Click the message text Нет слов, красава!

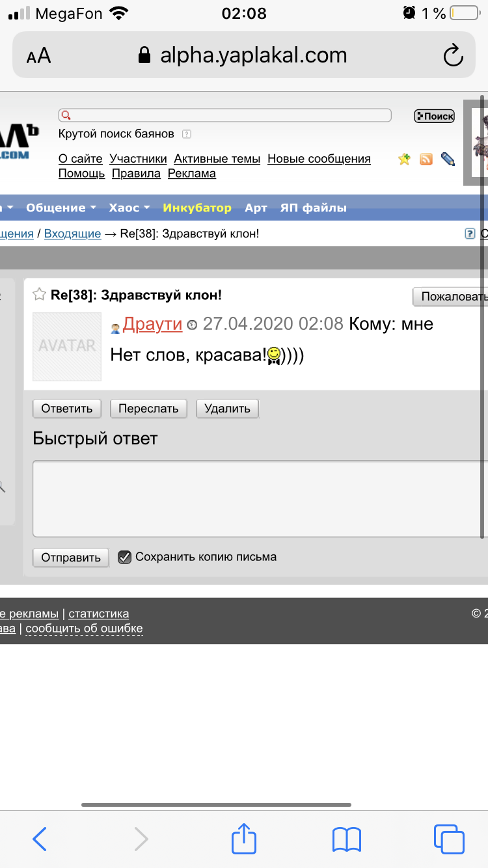189,355
